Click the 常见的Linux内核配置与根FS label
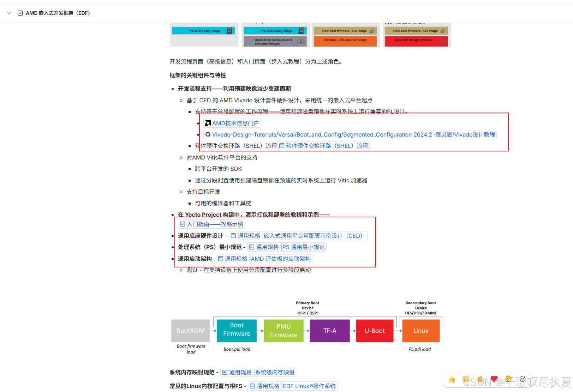 click(206, 386)
